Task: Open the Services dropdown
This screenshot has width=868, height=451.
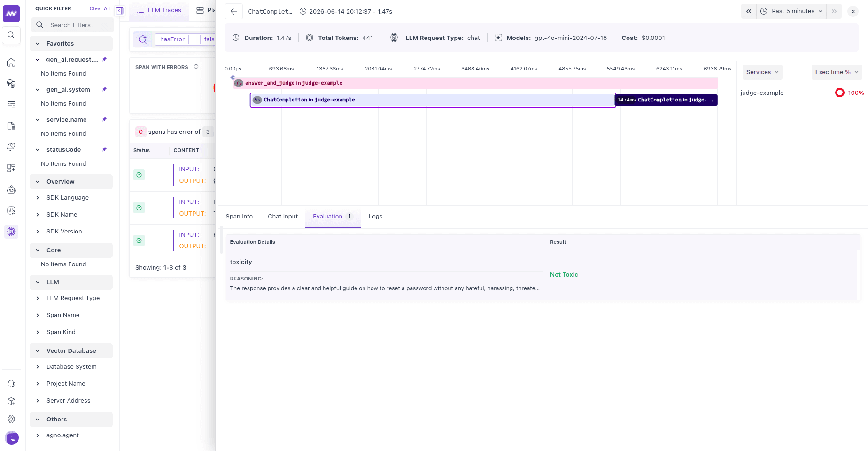Action: point(762,72)
